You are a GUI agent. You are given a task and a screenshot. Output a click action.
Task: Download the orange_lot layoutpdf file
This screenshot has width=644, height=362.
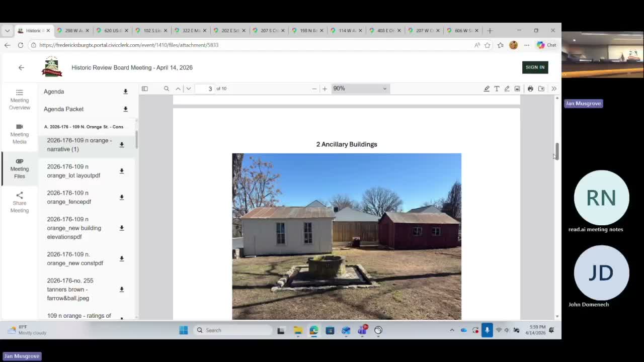[122, 171]
